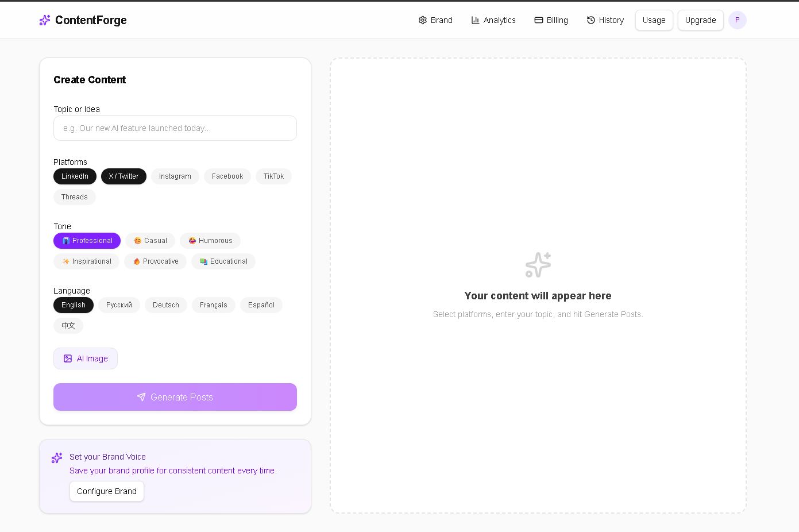The image size is (799, 532).
Task: Open History from the top navigation
Action: 605,20
